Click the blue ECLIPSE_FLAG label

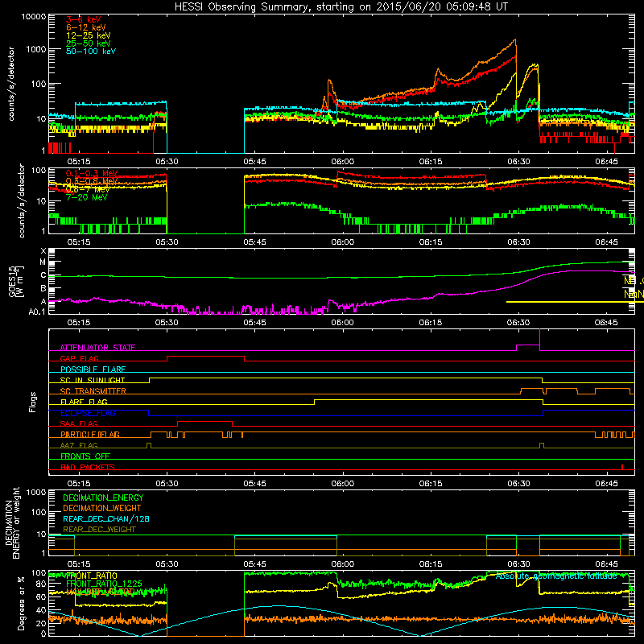click(88, 413)
